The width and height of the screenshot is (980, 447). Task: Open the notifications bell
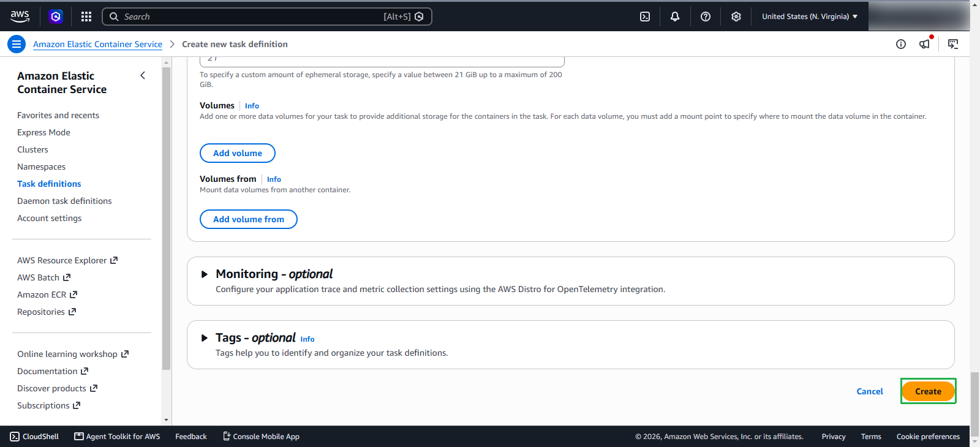675,17
